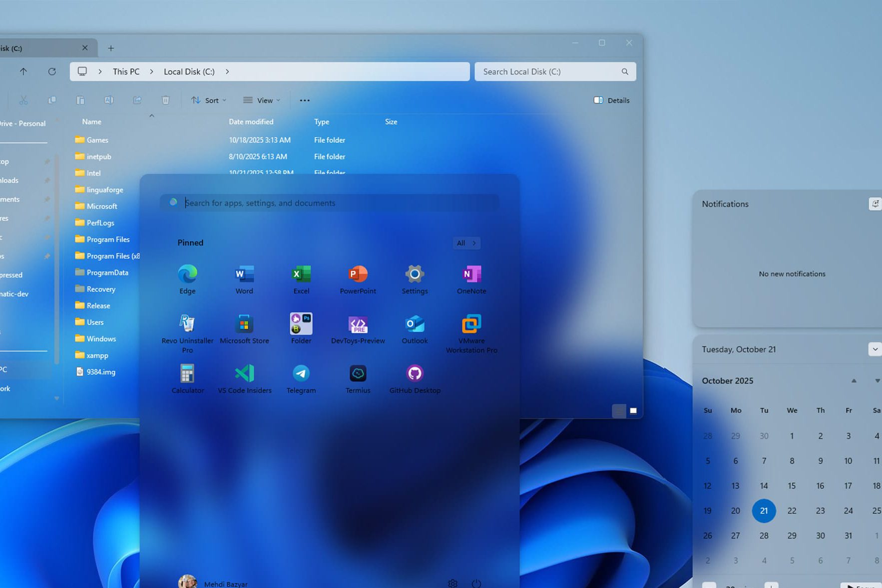The height and width of the screenshot is (588, 882).
Task: Open PowerPoint pinned app
Action: 358,275
